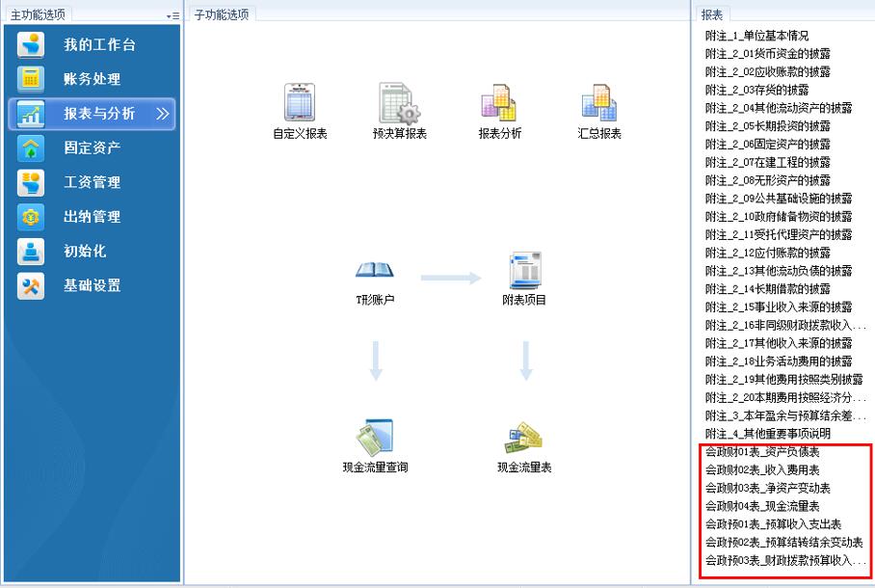Open the 报表分析 icon
The height and width of the screenshot is (588, 875).
pos(499,103)
